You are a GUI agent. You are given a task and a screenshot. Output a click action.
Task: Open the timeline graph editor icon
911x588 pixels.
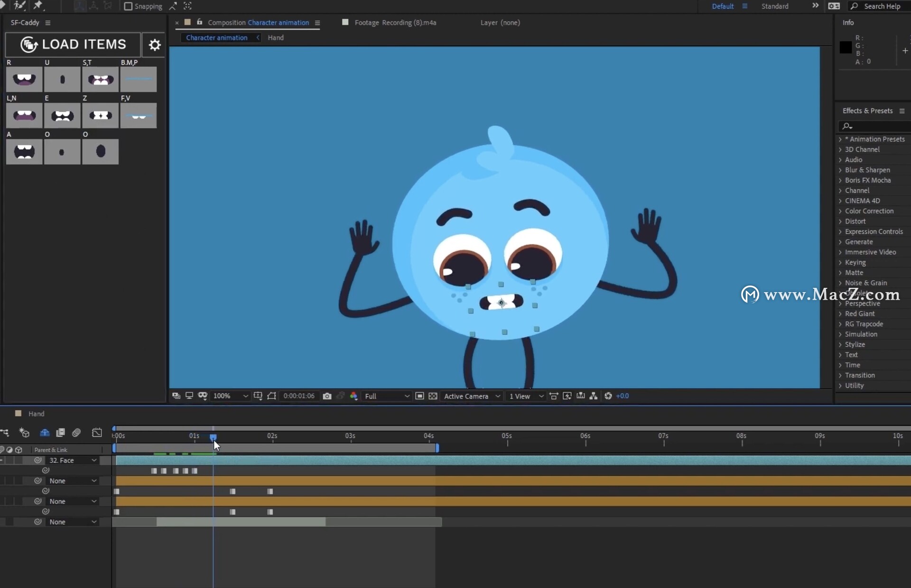coord(97,432)
